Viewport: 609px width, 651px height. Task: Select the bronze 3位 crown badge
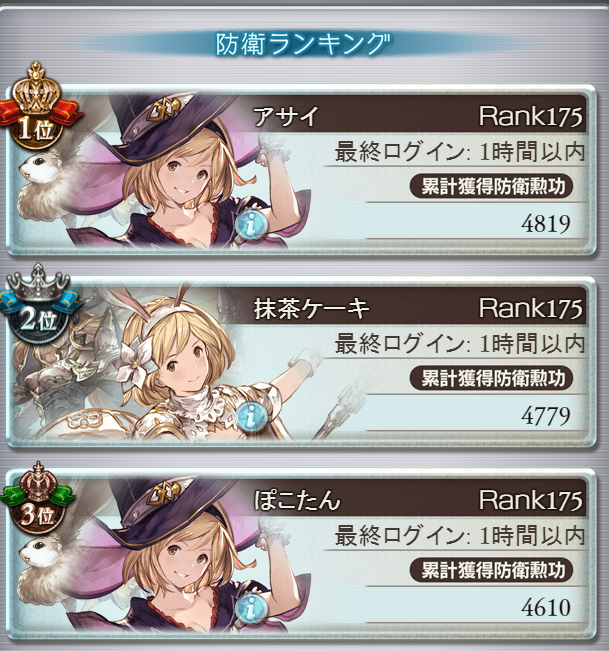pyautogui.click(x=37, y=499)
